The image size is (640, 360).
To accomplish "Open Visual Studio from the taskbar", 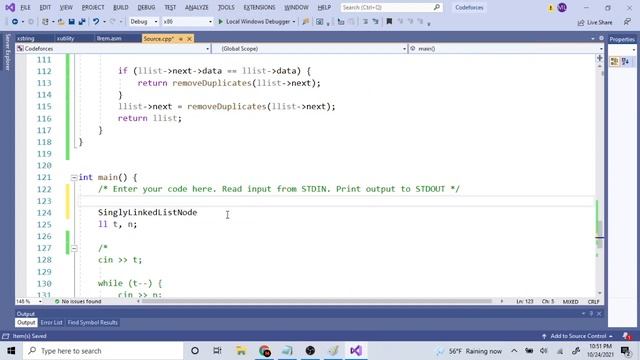I will (356, 351).
